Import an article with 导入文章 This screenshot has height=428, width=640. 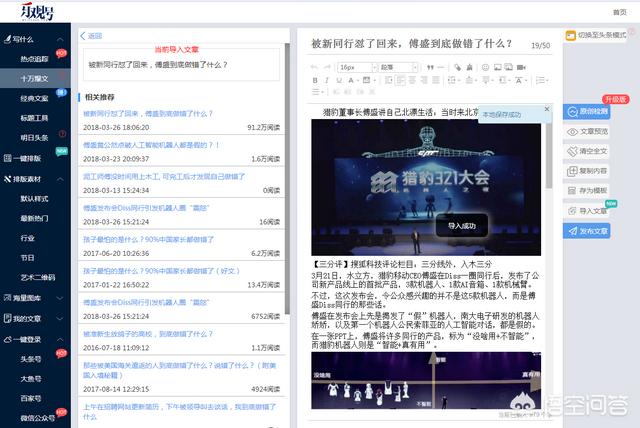[x=587, y=211]
